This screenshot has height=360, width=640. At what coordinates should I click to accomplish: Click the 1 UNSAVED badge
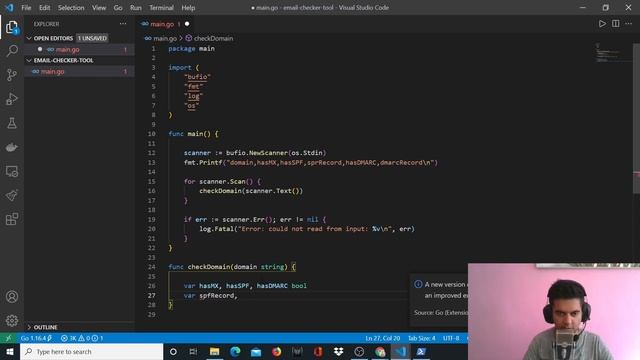(92, 38)
